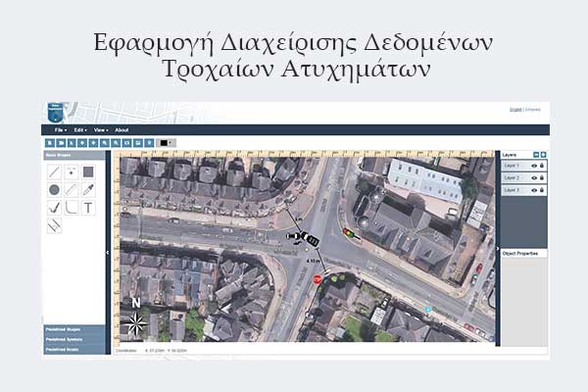Select the traffic light symbol on the map
The width and height of the screenshot is (588, 392).
352,234
